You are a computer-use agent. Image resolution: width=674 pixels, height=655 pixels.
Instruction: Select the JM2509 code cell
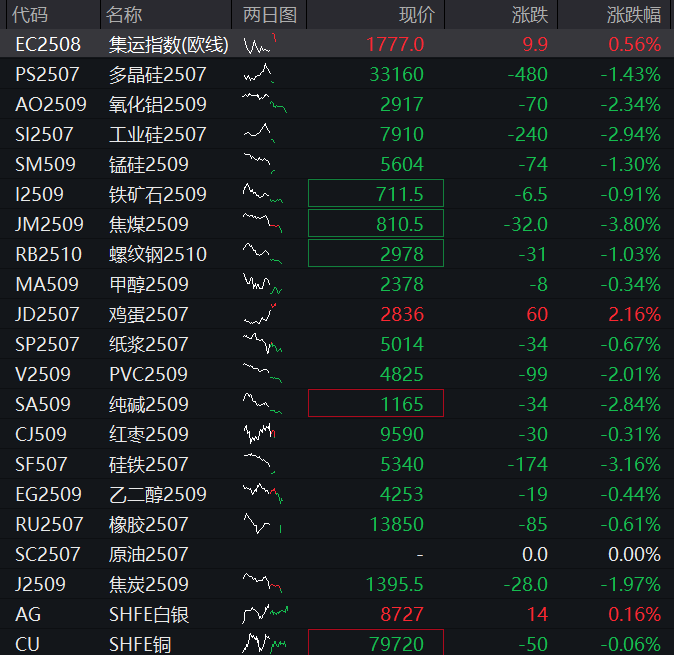coord(49,224)
